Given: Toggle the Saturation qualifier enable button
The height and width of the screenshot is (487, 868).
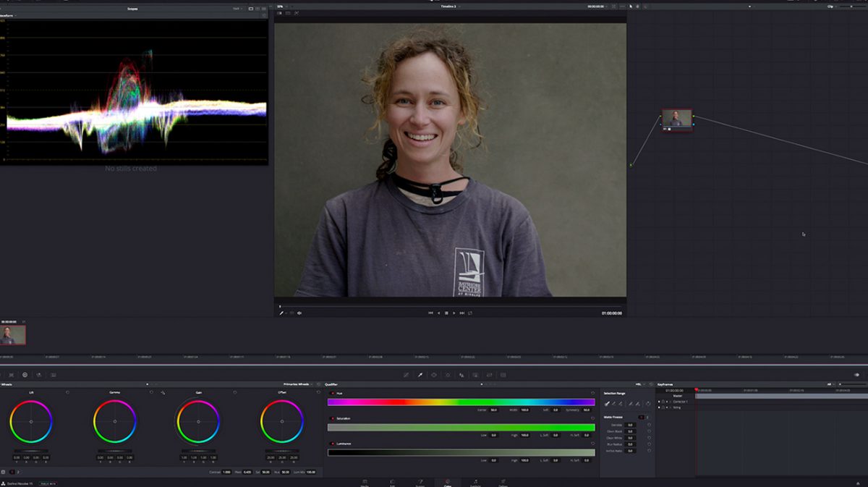Looking at the screenshot, I should [x=331, y=418].
